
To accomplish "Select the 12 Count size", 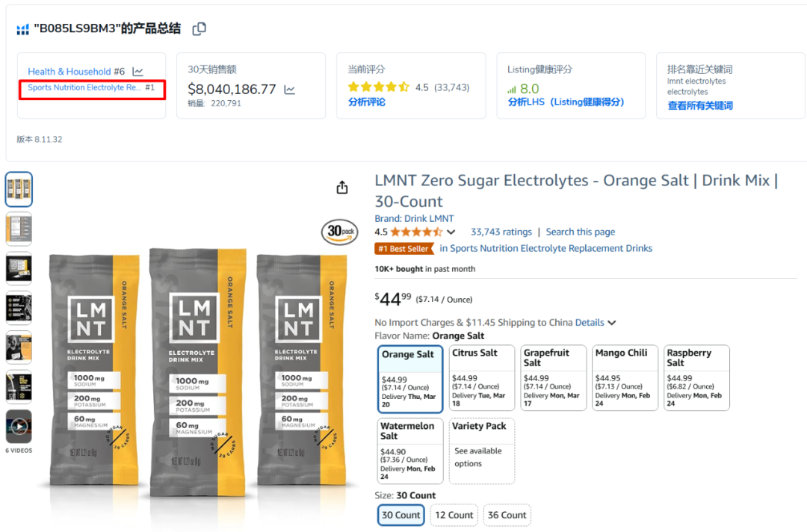I will pos(454,515).
